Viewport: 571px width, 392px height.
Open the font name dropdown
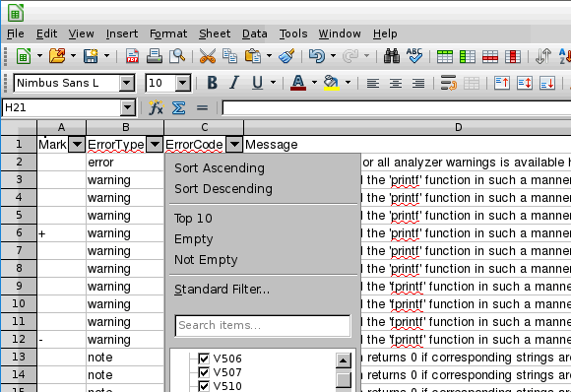pyautogui.click(x=127, y=83)
